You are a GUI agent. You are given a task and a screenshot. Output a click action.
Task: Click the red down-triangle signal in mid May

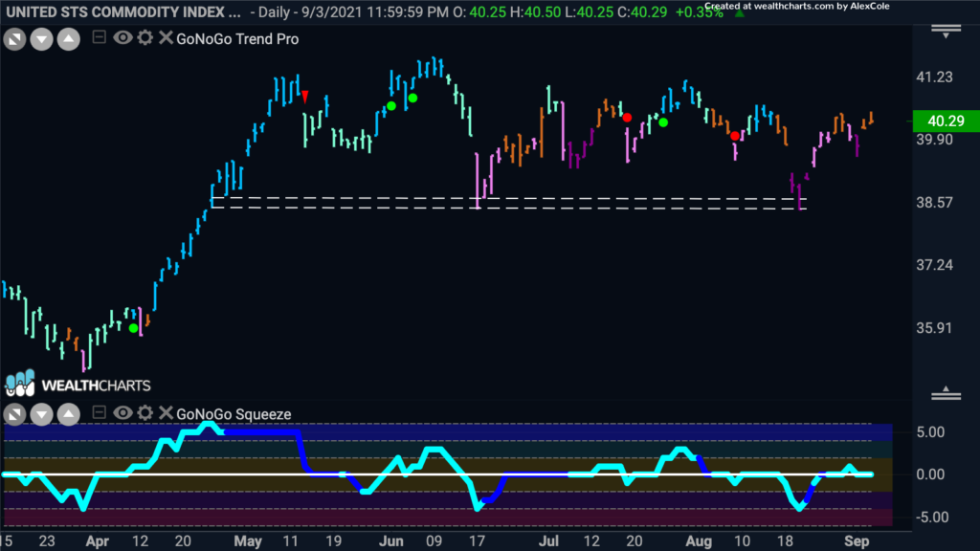(x=305, y=97)
